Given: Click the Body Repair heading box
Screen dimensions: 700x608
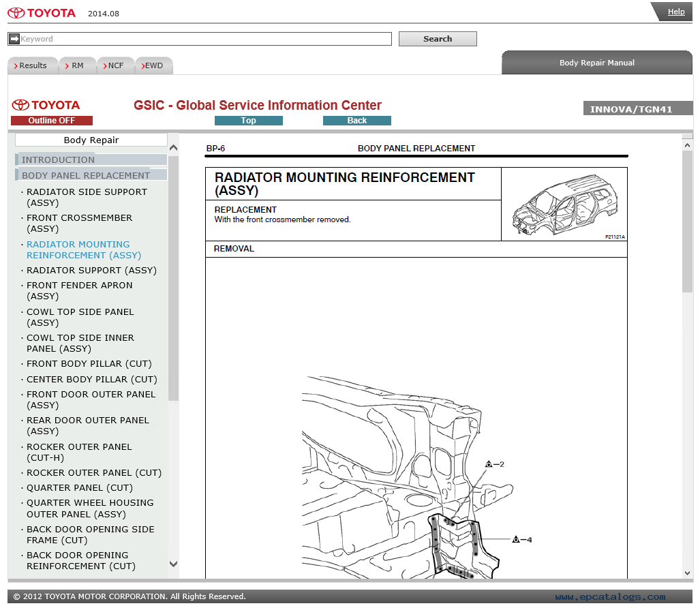Looking at the screenshot, I should pos(91,140).
